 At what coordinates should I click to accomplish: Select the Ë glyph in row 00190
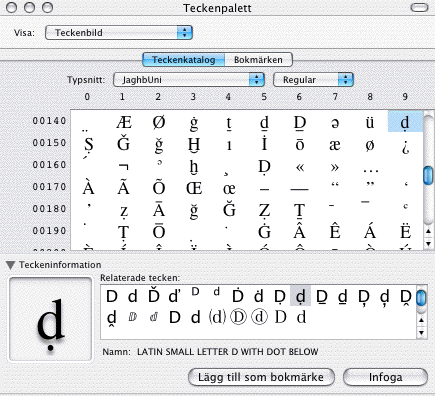pos(405,231)
